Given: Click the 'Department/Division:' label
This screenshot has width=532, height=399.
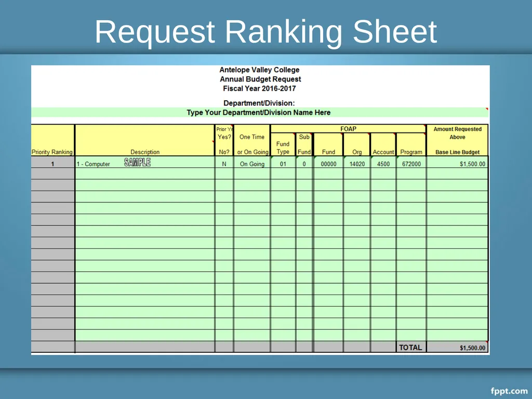Looking at the screenshot, I should [x=259, y=103].
